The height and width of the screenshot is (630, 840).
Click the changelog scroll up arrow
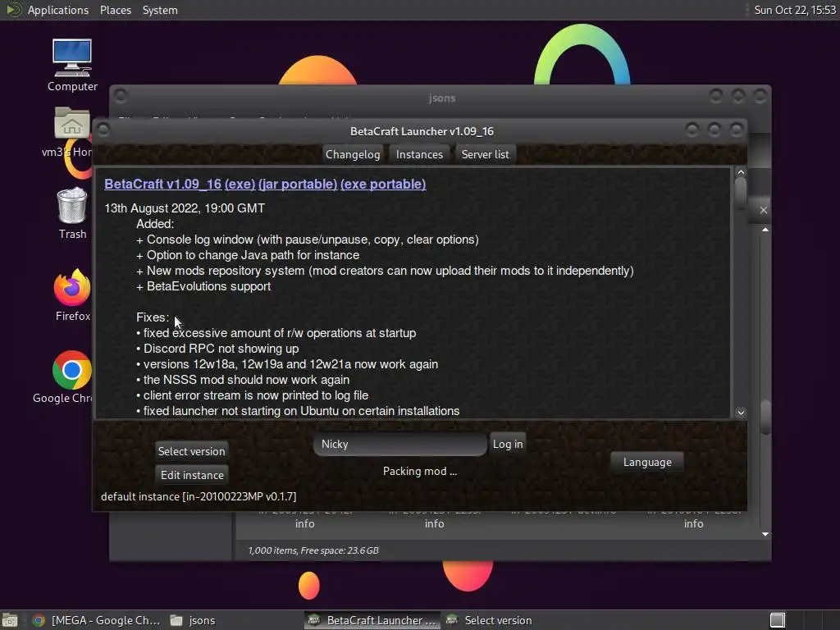point(741,172)
